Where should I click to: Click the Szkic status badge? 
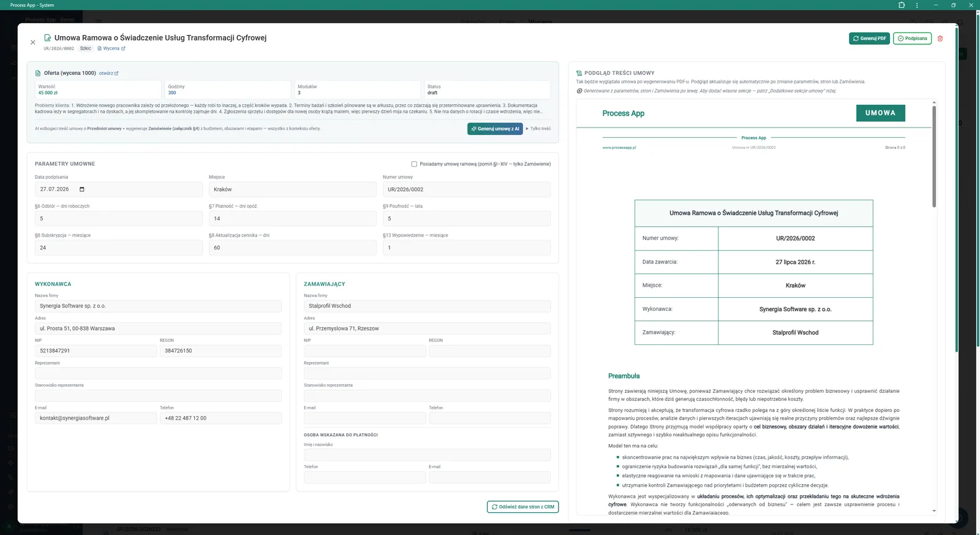(86, 48)
